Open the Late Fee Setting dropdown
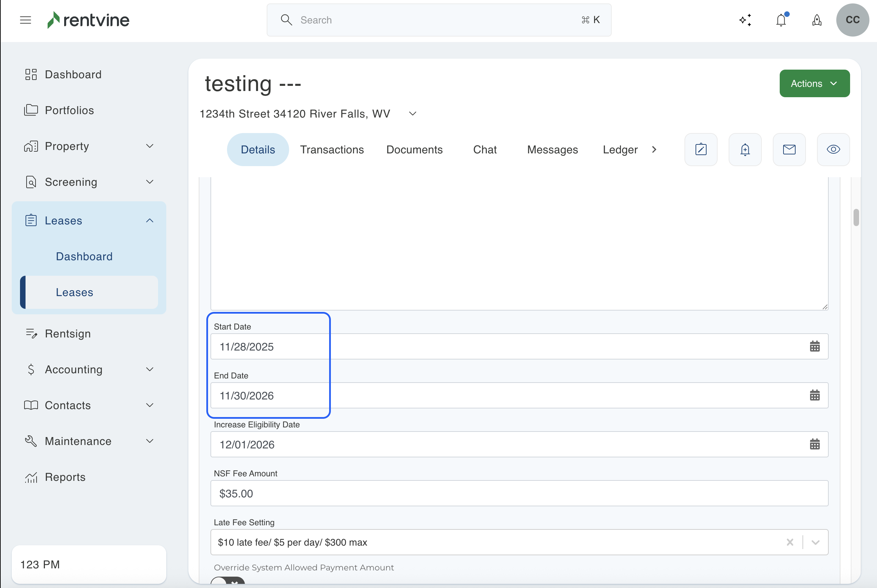The height and width of the screenshot is (588, 877). 815,542
